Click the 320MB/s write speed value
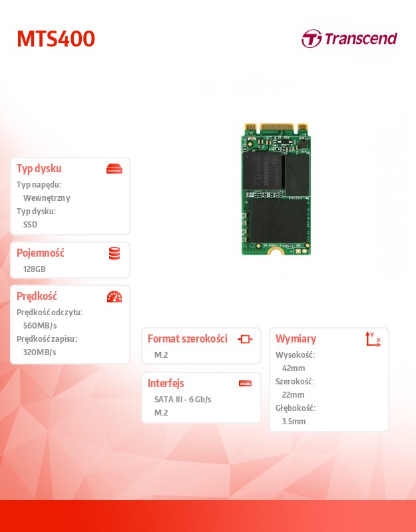 point(39,352)
